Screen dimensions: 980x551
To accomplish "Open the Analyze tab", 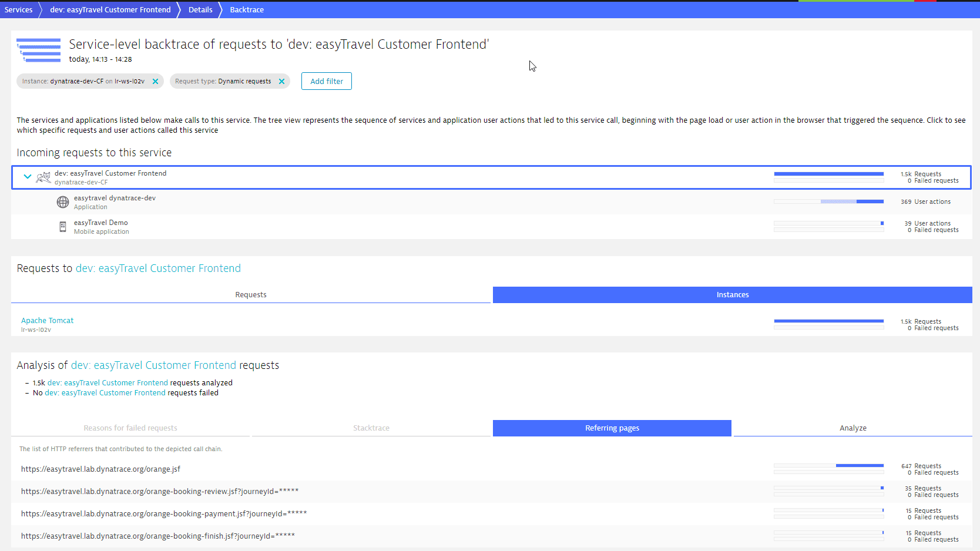I will click(853, 428).
